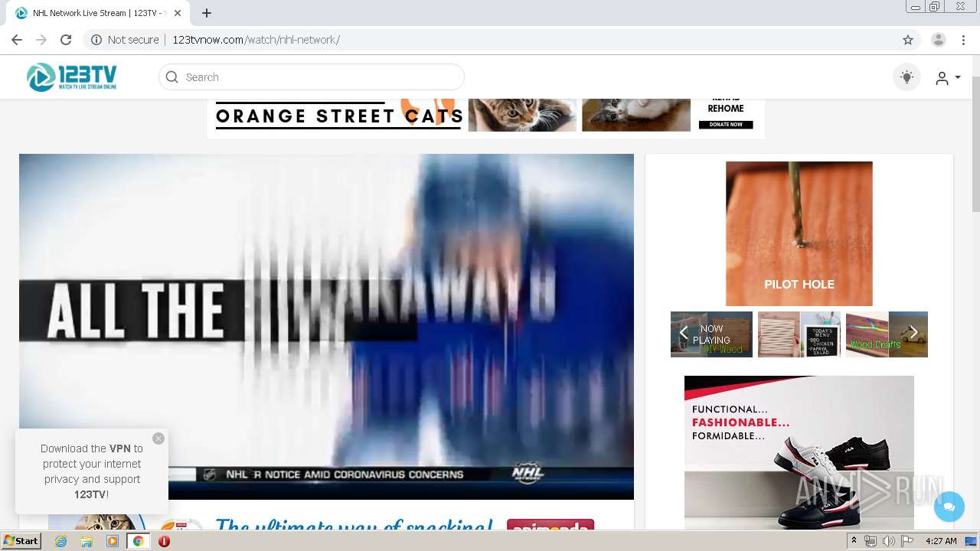Image resolution: width=980 pixels, height=551 pixels.
Task: Click the snacking banner ad below the video
Action: pos(327,520)
